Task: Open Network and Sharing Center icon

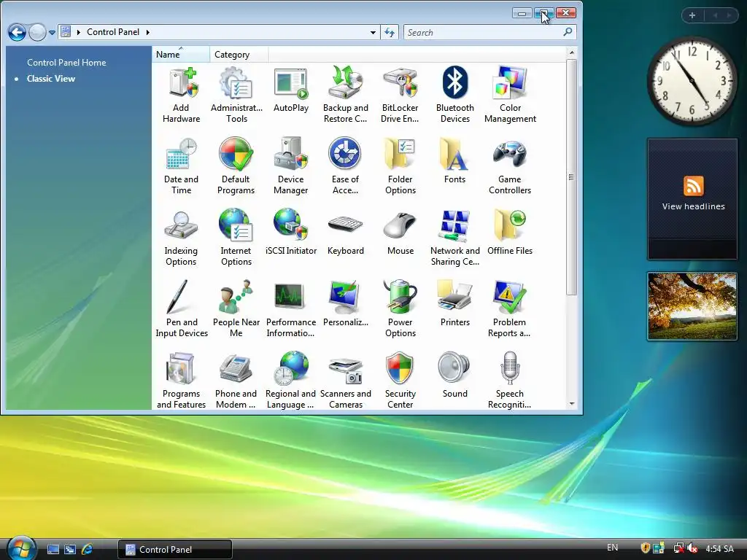Action: coord(455,238)
